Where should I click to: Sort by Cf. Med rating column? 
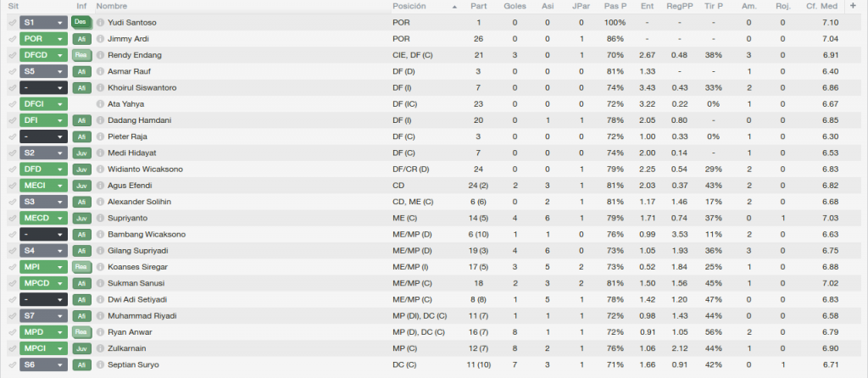[822, 6]
